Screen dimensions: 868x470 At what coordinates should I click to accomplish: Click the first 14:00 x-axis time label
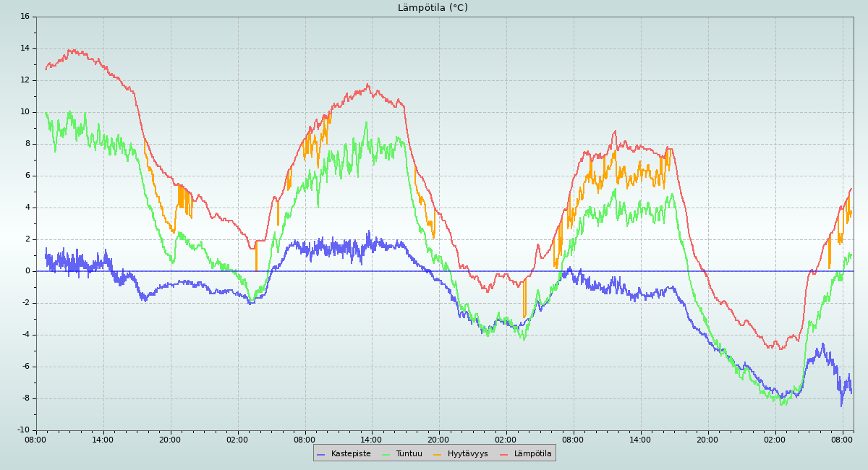[103, 439]
